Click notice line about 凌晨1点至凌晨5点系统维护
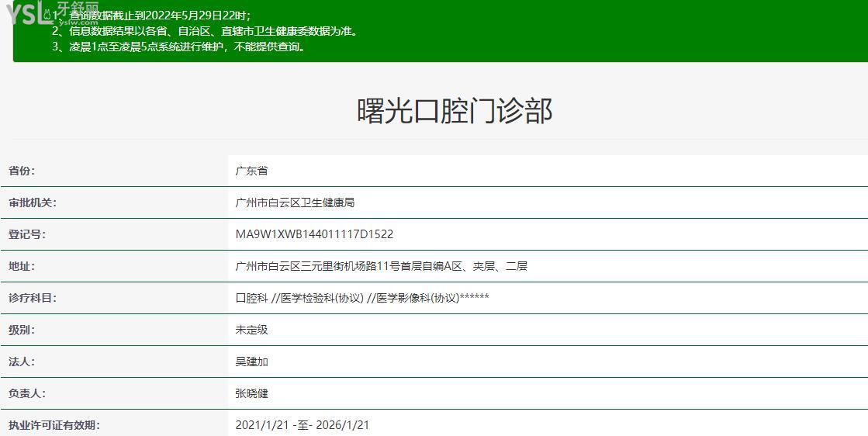Screen dimensions: 868x436 tap(179, 47)
